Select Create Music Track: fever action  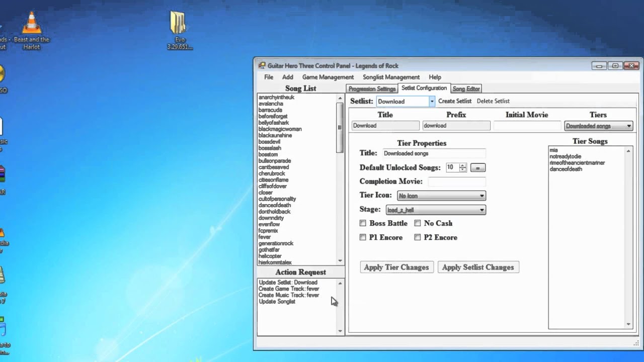[289, 295]
